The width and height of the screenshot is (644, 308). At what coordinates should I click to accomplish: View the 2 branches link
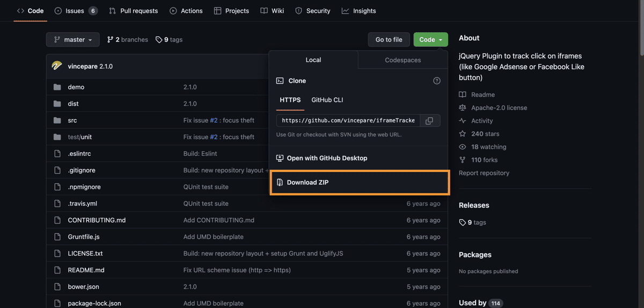128,40
